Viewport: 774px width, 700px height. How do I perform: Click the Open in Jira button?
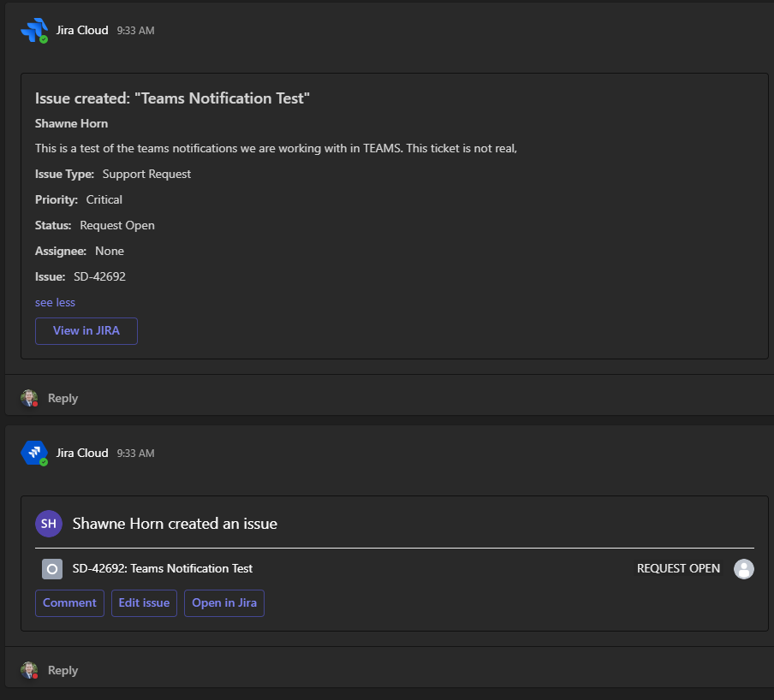pyautogui.click(x=224, y=602)
